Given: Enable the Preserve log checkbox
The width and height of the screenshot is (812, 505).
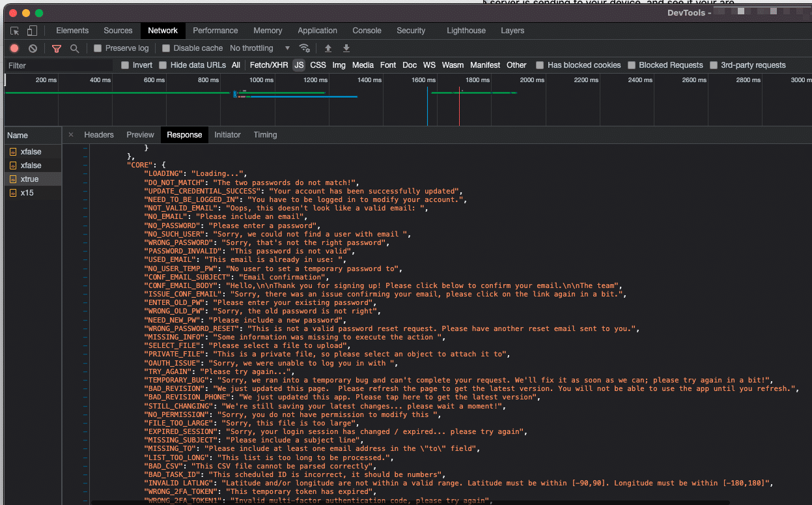Looking at the screenshot, I should tap(98, 48).
